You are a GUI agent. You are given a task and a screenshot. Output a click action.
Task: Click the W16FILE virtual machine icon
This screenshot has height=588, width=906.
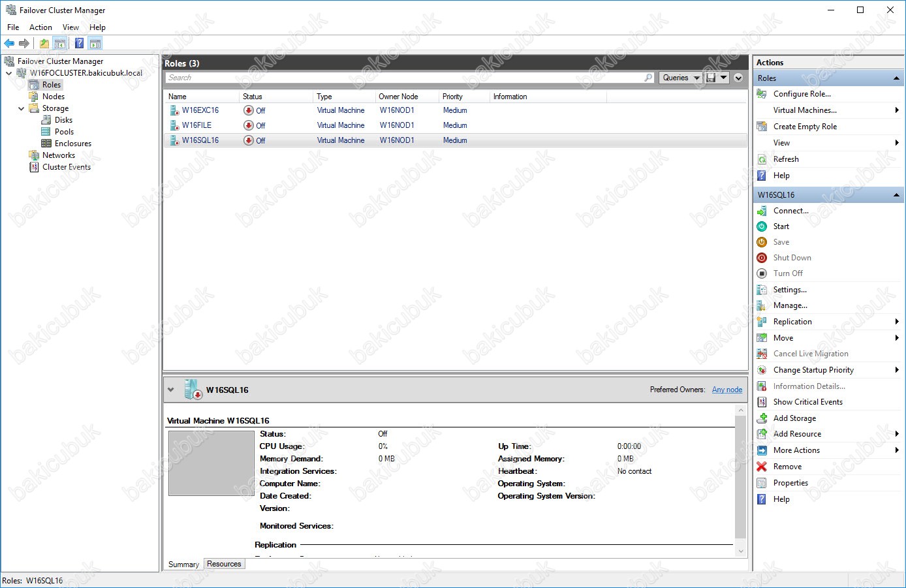[x=174, y=125]
